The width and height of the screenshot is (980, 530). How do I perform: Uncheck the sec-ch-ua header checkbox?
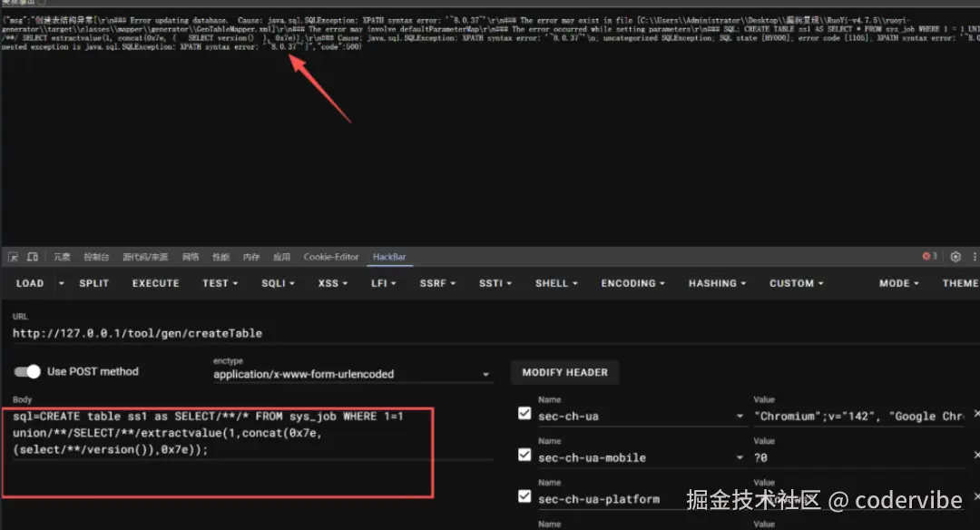pyautogui.click(x=524, y=414)
